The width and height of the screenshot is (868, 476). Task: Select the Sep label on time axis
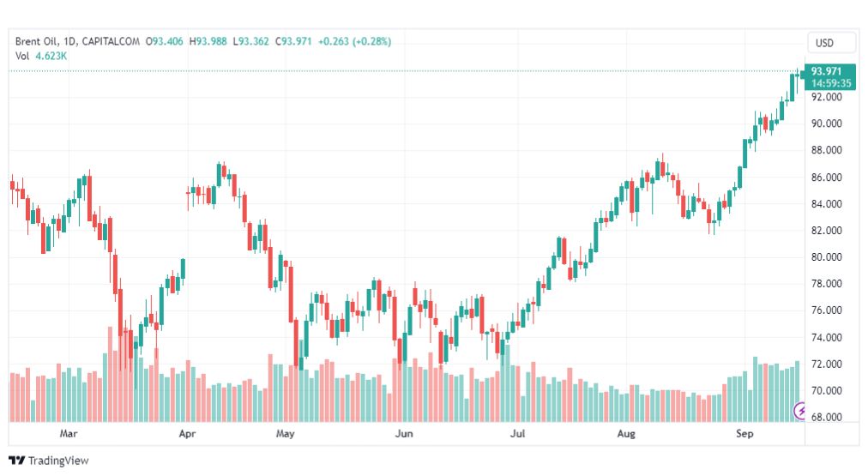coord(744,433)
